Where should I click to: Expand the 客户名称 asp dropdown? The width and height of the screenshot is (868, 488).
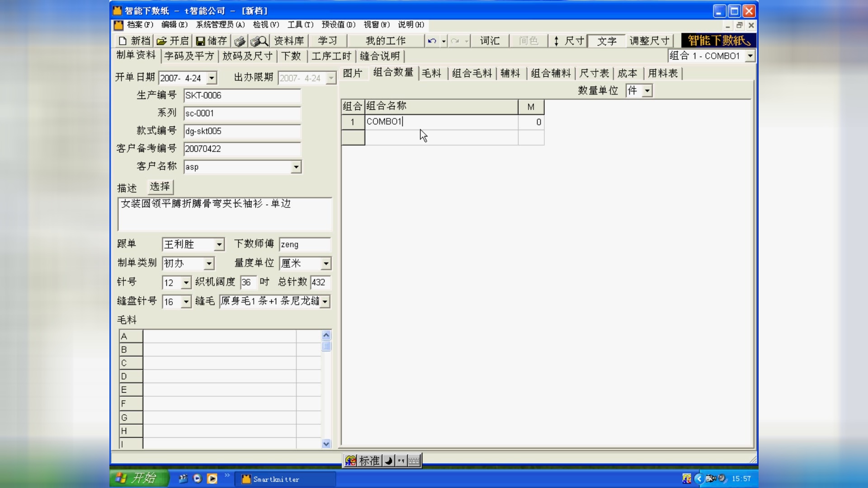(x=296, y=167)
